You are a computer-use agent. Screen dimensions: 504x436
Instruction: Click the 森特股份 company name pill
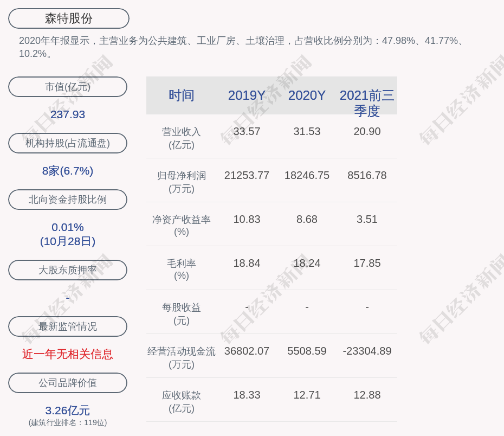pos(69,18)
